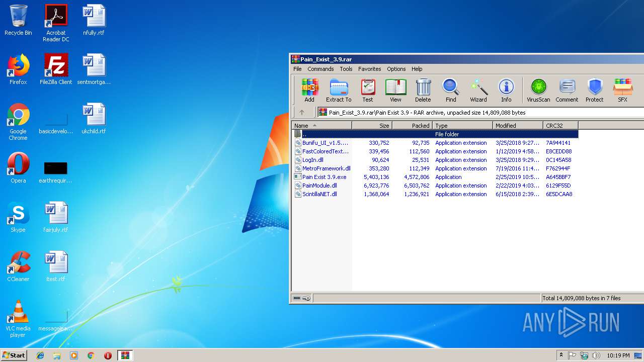
Task: Open Internet Explorer from taskbar
Action: (x=40, y=355)
